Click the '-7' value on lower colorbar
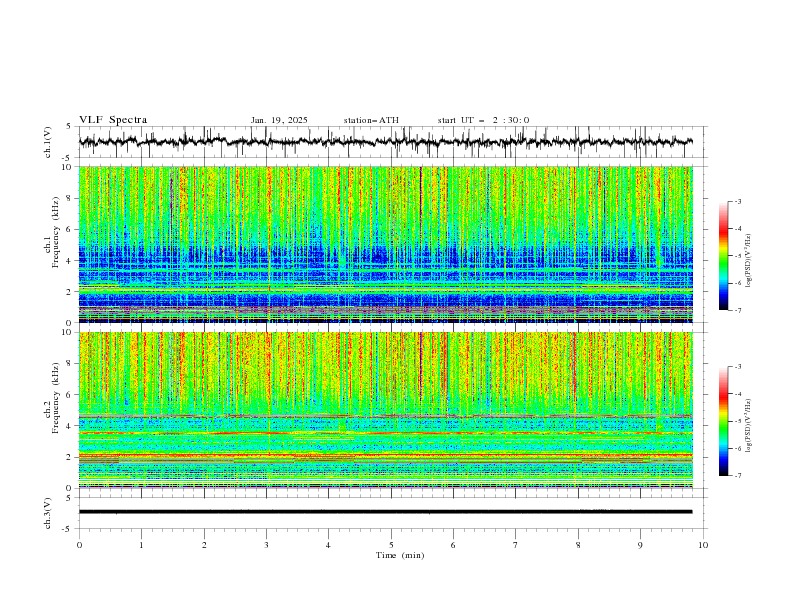Image resolution: width=792 pixels, height=612 pixels. pyautogui.click(x=737, y=476)
